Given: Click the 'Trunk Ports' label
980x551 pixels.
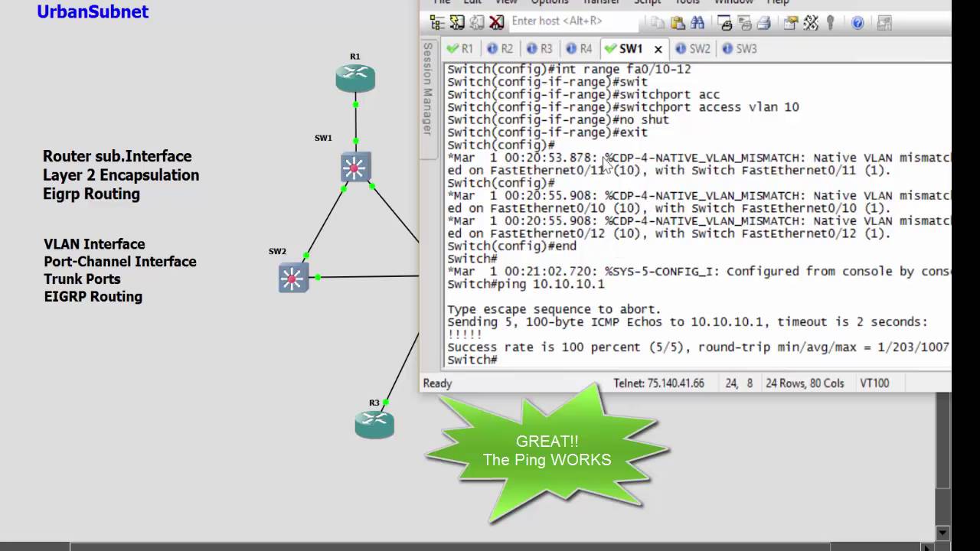Looking at the screenshot, I should [82, 279].
